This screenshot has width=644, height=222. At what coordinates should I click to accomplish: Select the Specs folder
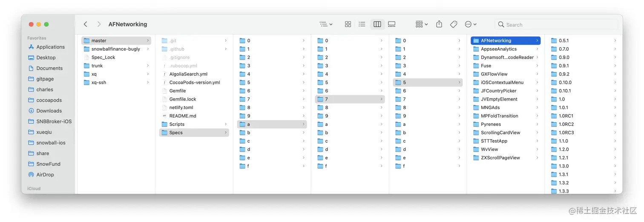tap(194, 133)
